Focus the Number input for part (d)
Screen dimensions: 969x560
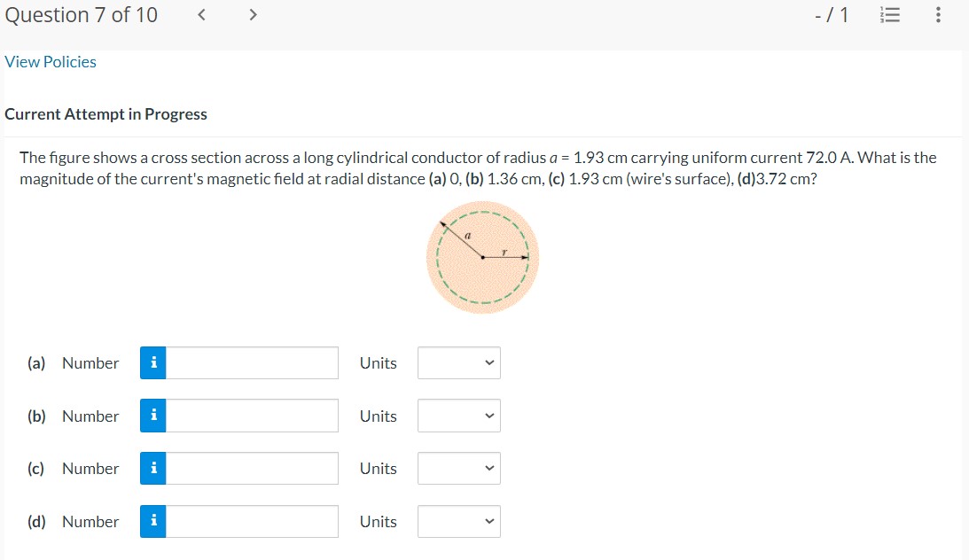[252, 522]
